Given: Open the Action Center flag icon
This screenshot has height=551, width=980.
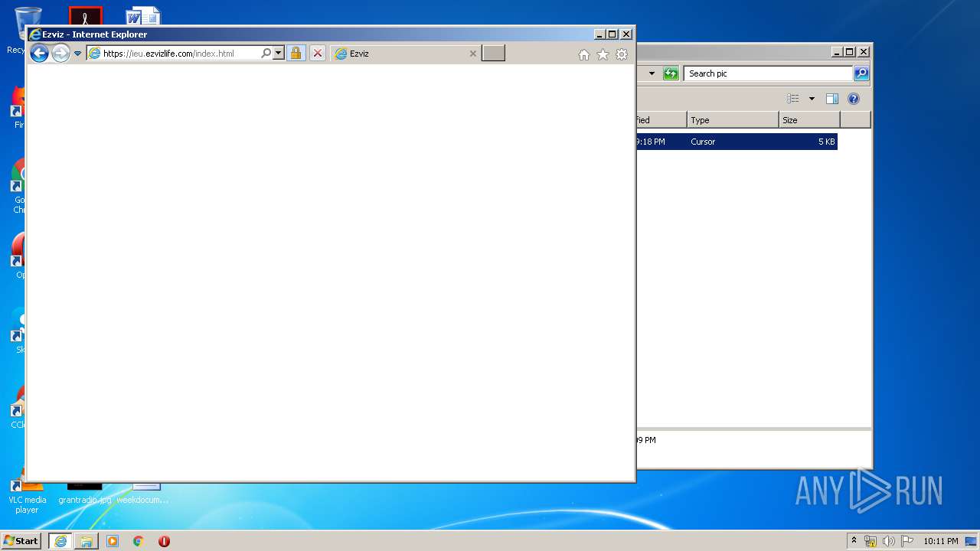Looking at the screenshot, I should [x=907, y=541].
